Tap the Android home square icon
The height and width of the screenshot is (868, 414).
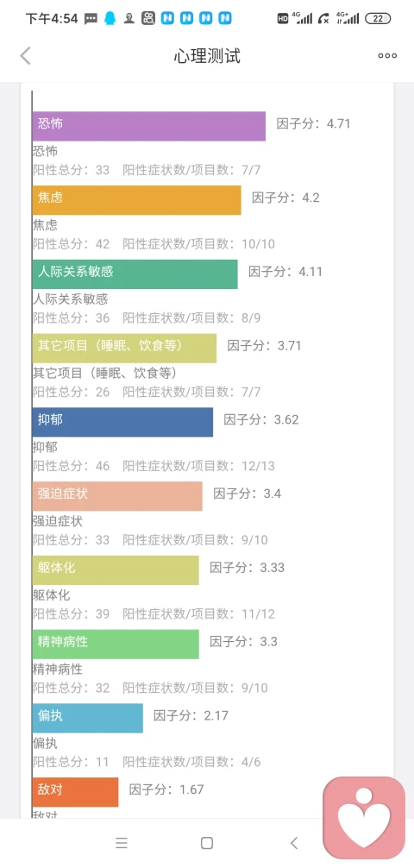207,843
